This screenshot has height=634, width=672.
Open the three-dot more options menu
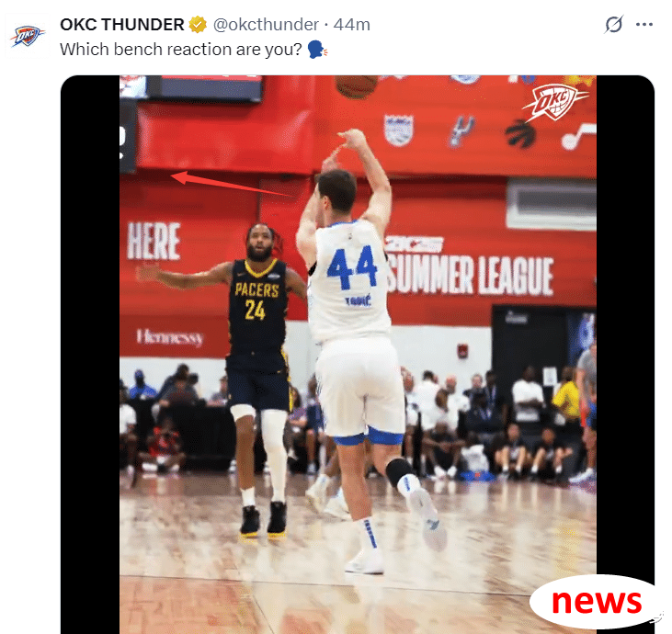point(644,25)
